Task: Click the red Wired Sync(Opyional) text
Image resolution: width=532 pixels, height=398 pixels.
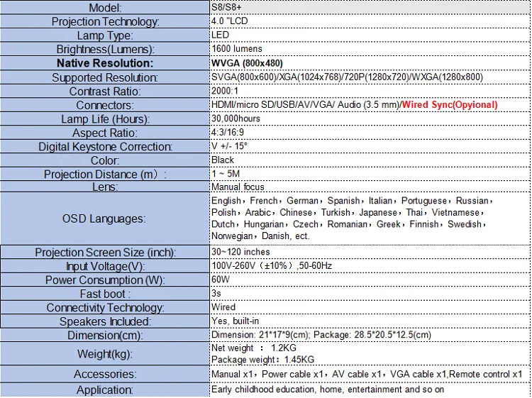Action: point(450,105)
